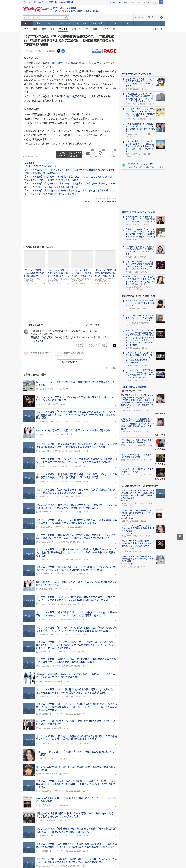Image resolution: width=186 pixels, height=868 pixels.
Task: Select スポーツ category tab
Action: 76,29
